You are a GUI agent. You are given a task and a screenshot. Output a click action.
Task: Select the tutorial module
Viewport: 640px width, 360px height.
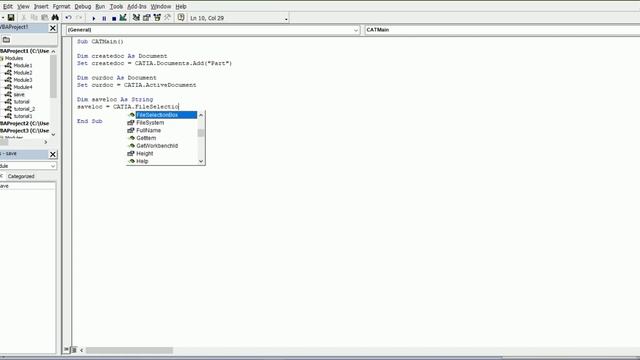pos(21,102)
